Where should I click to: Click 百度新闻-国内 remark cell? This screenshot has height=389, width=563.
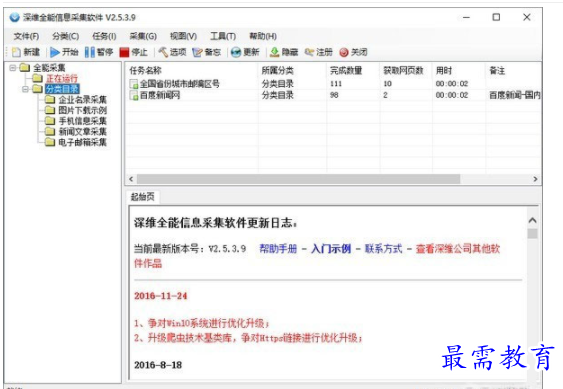click(515, 96)
